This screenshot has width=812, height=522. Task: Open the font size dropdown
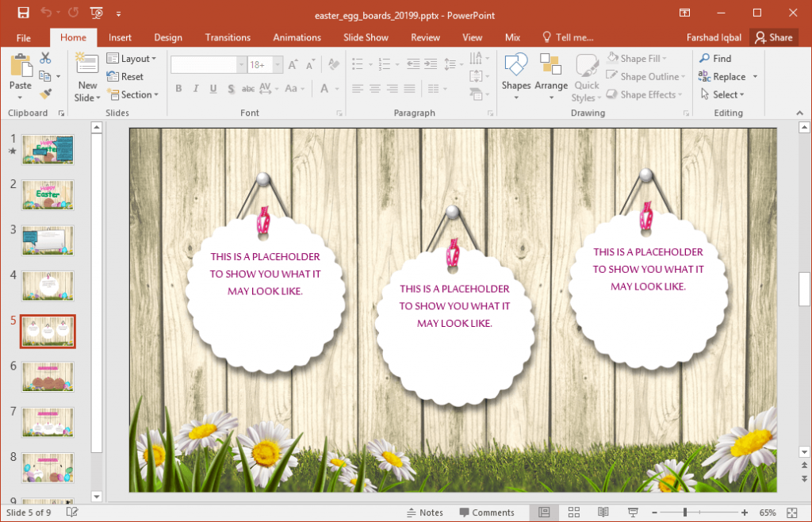coord(278,63)
